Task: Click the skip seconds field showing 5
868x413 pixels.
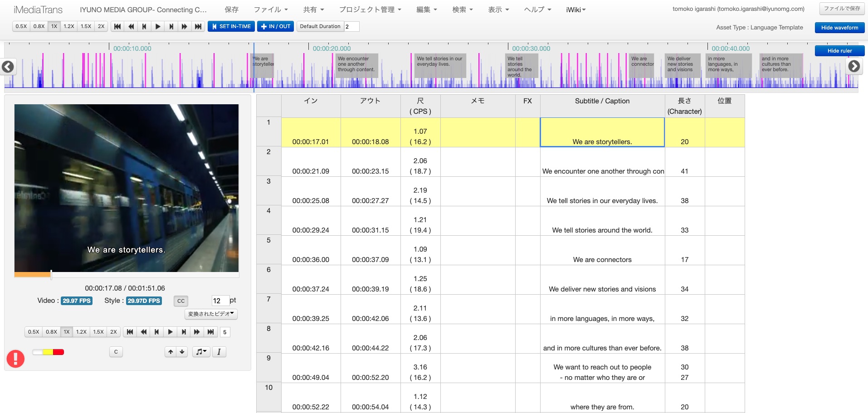Action: (x=225, y=332)
